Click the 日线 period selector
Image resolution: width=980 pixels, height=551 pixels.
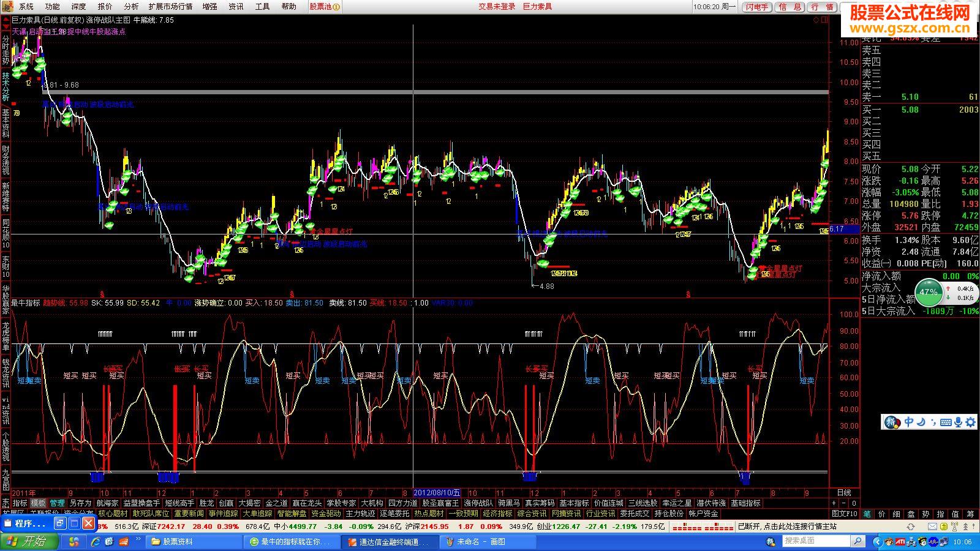coord(844,492)
